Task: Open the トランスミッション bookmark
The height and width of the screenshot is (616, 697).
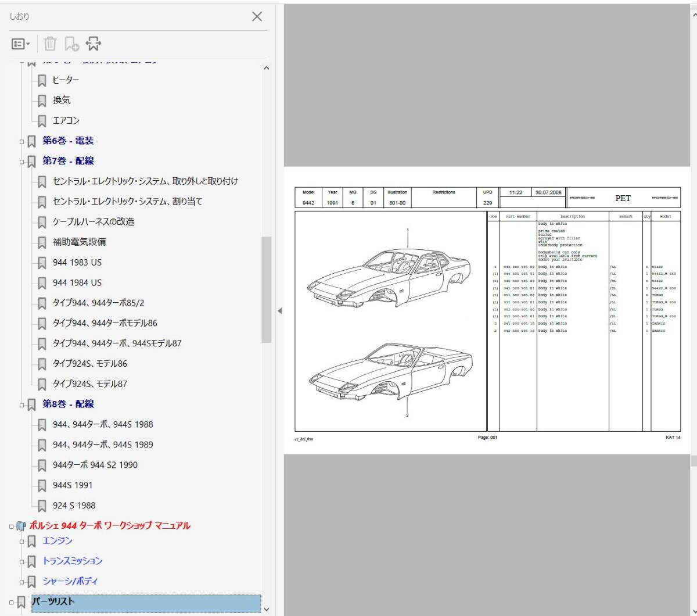Action: pyautogui.click(x=73, y=561)
